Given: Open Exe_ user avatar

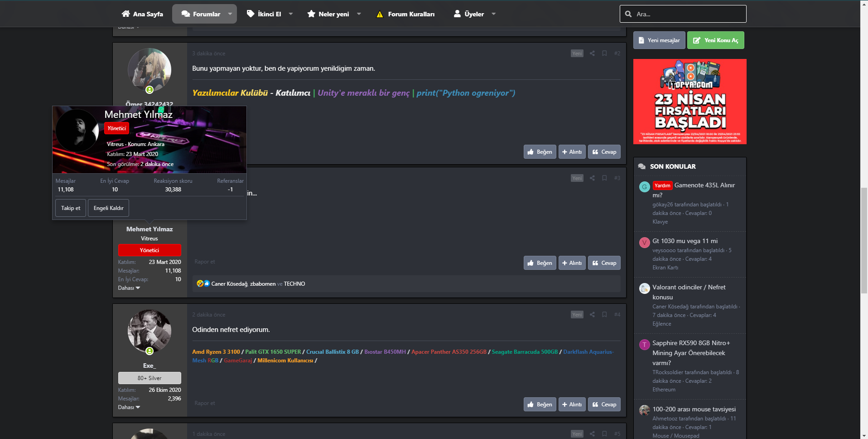Looking at the screenshot, I should point(149,332).
